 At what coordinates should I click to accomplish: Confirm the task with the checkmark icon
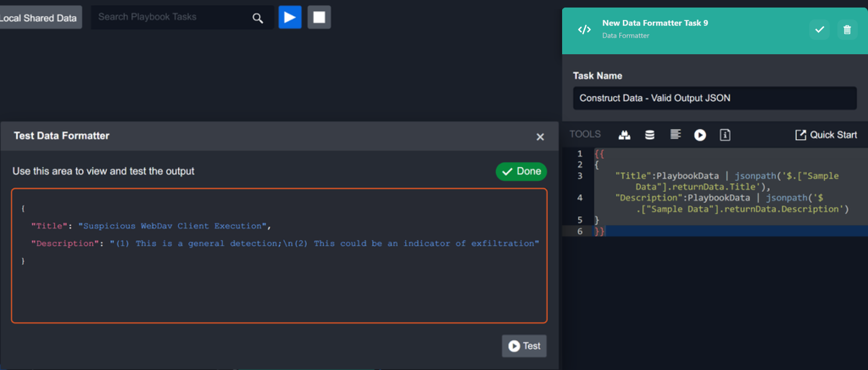tap(819, 30)
